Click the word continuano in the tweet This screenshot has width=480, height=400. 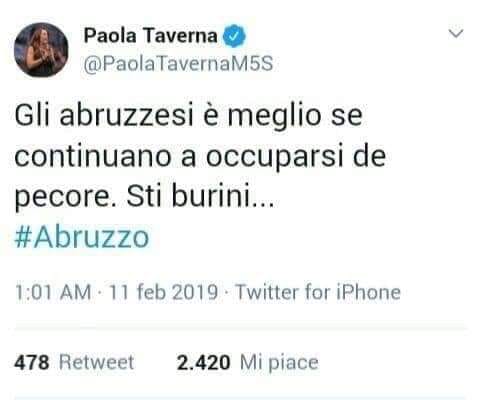(x=93, y=156)
